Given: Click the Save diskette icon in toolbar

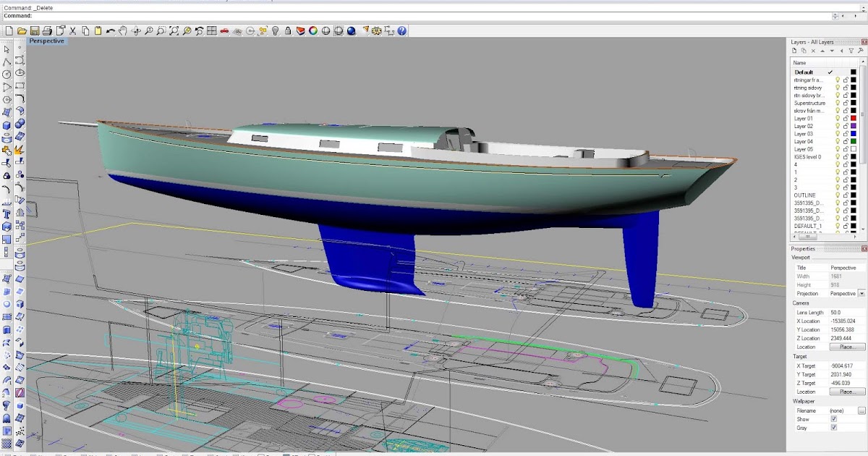Looking at the screenshot, I should point(34,31).
